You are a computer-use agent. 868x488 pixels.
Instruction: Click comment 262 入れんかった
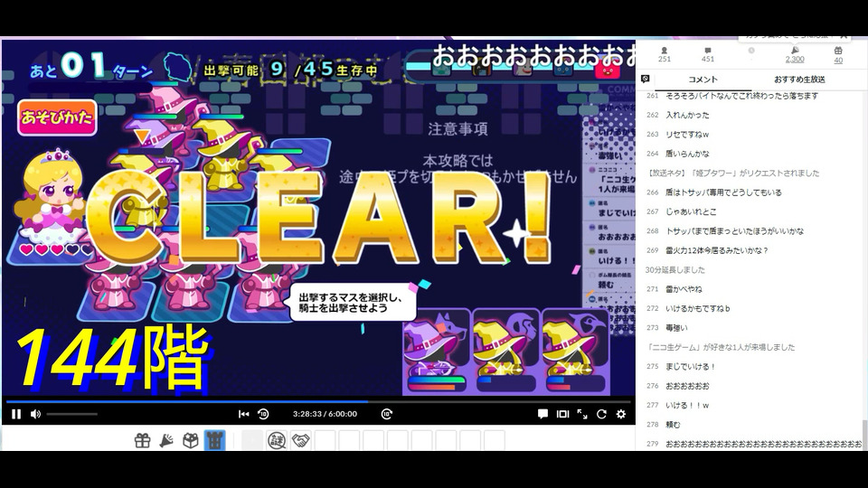point(687,115)
